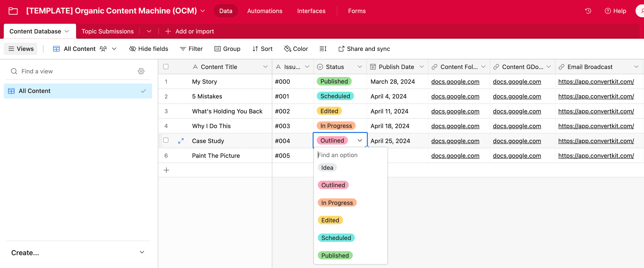Click the search magnifier in sidebar

(14, 71)
